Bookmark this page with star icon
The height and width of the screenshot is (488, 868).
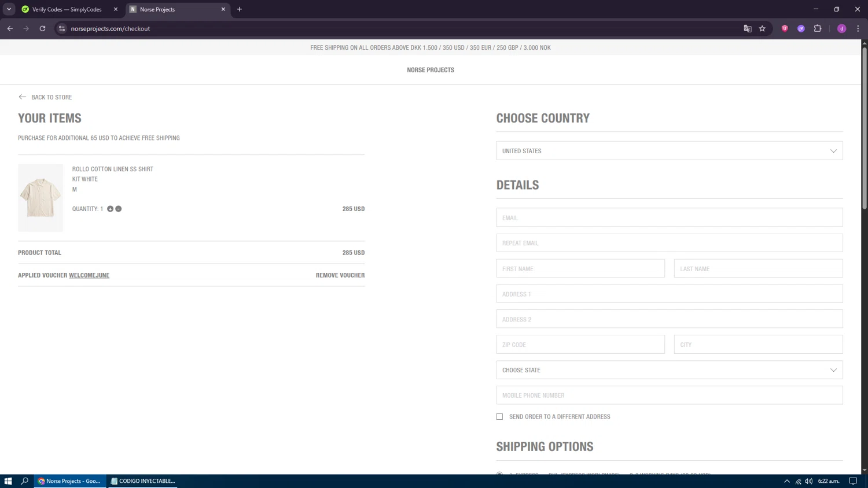(762, 28)
